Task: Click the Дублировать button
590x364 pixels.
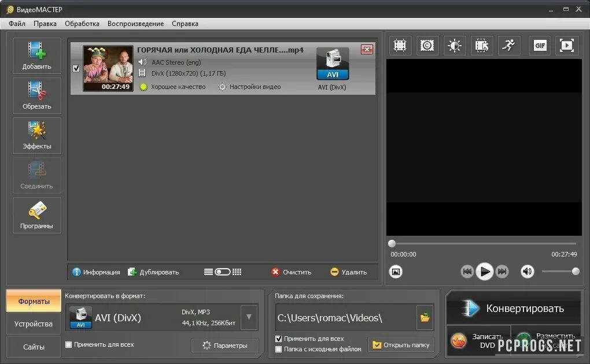Action: click(153, 272)
